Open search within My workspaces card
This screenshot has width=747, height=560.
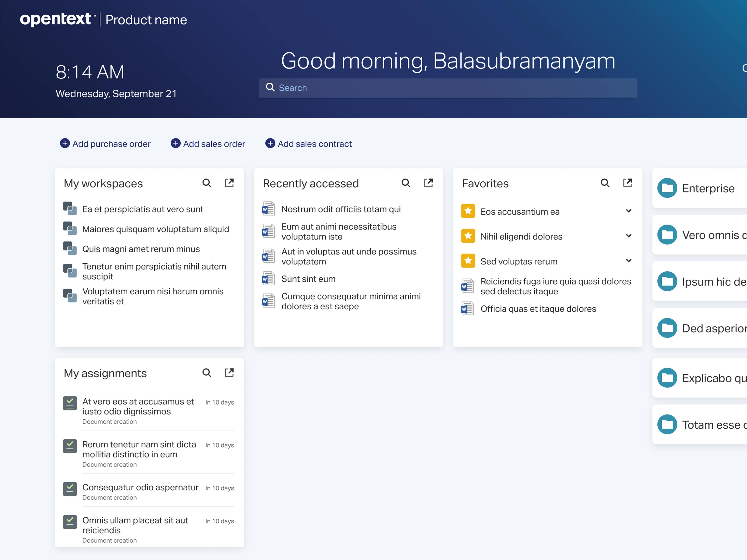point(207,183)
